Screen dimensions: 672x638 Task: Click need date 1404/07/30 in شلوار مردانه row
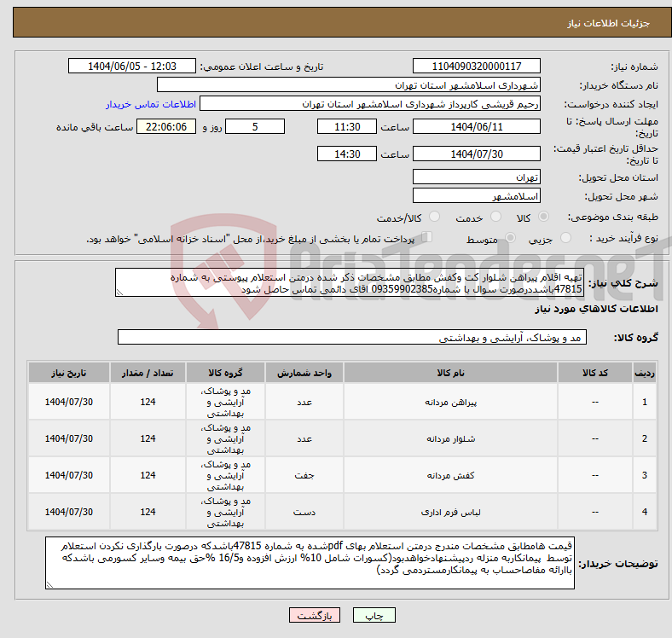69,438
